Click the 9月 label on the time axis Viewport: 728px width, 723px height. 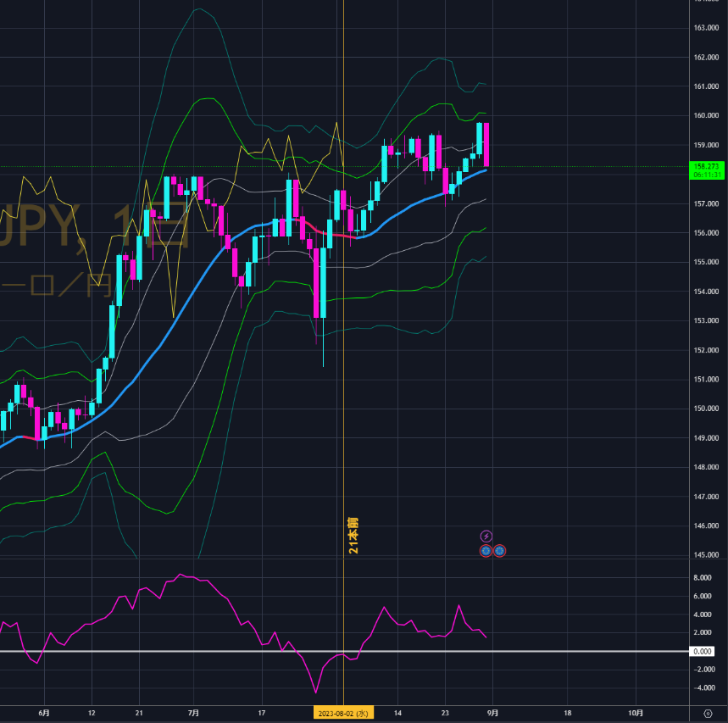pyautogui.click(x=492, y=713)
